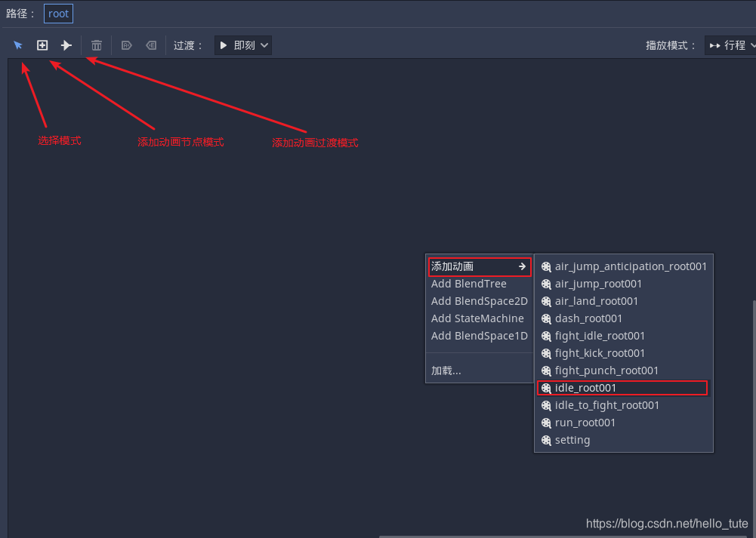Viewport: 756px width, 538px height.
Task: Choose Add BlendSpace1D menu entry
Action: (x=480, y=336)
